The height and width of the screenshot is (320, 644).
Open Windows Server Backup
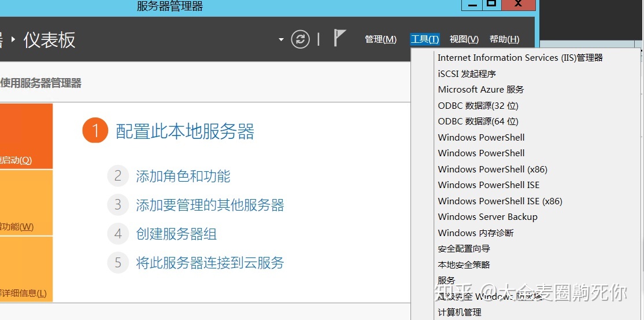click(487, 217)
